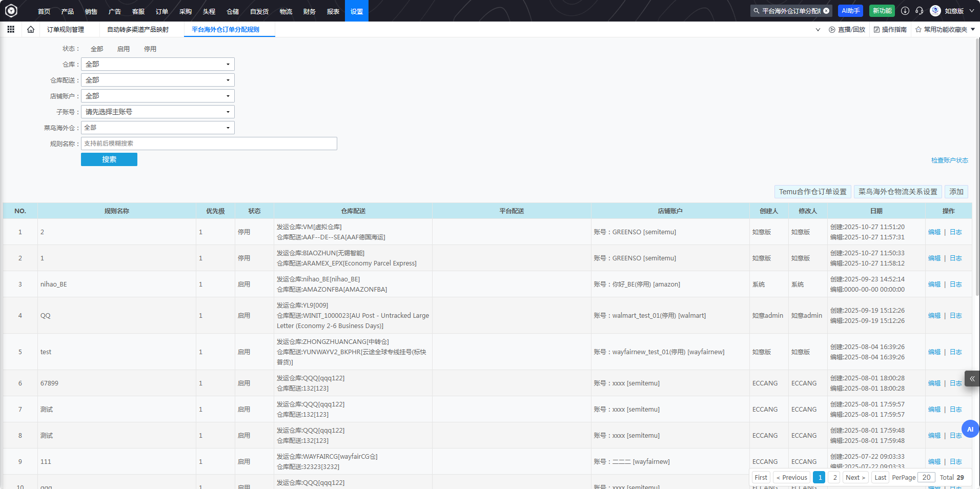980x489 pixels.
Task: Click the floating AI assistant bubble
Action: coord(970,429)
